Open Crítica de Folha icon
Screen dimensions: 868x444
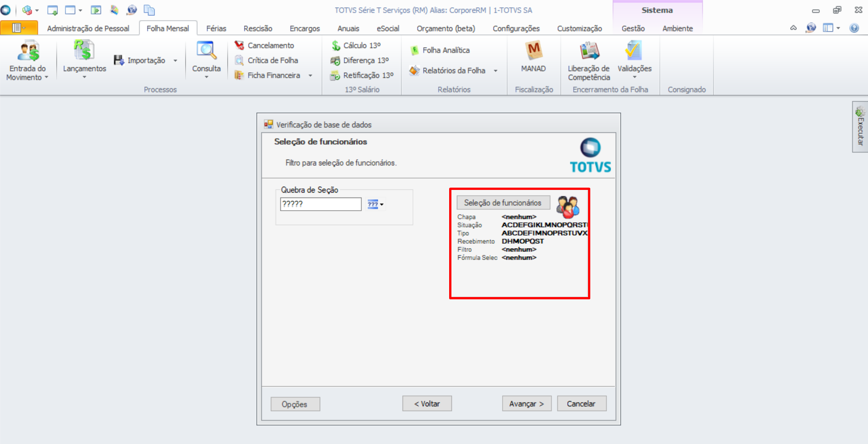239,60
